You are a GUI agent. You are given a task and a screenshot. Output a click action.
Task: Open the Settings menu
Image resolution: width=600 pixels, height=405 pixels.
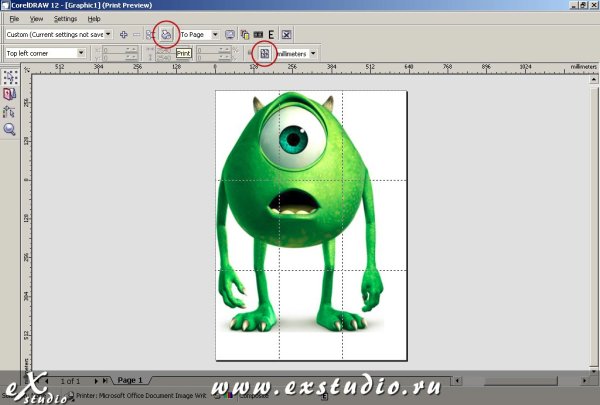(x=65, y=19)
